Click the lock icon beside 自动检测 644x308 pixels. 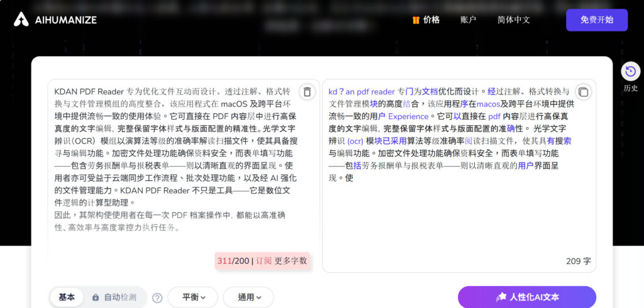click(x=96, y=297)
